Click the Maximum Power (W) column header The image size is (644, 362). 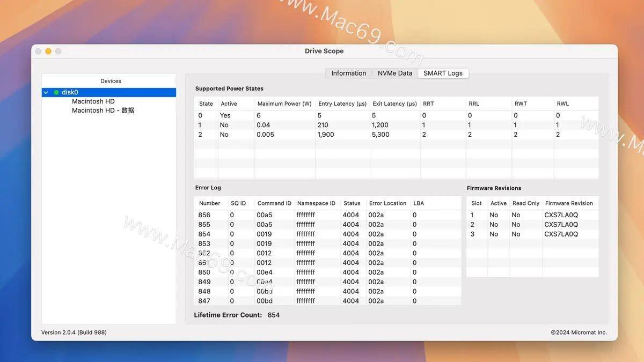[284, 104]
